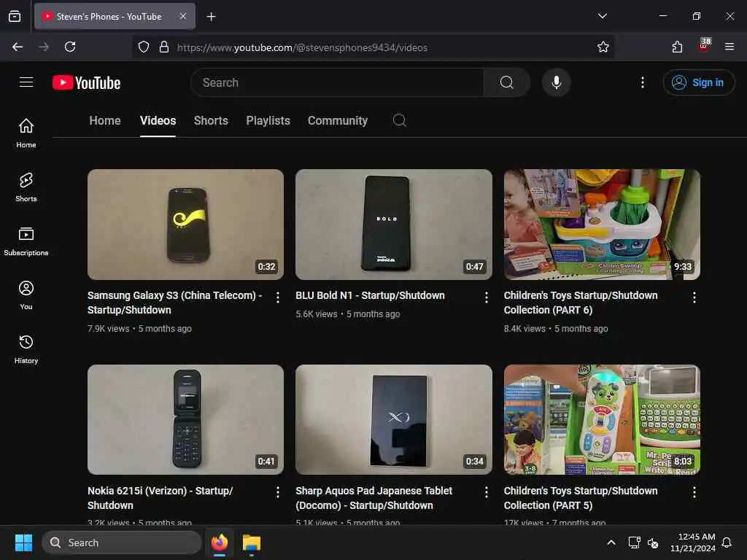This screenshot has height=560, width=747.
Task: Play Nokia 6215i video thumbnail
Action: (185, 419)
